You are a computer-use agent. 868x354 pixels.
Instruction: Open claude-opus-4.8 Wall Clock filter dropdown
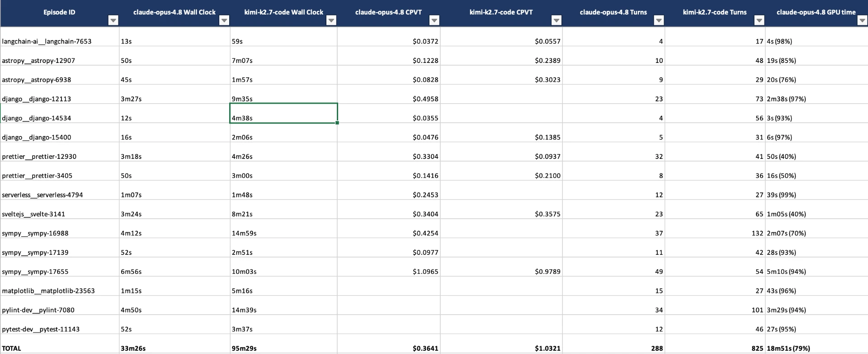click(224, 20)
